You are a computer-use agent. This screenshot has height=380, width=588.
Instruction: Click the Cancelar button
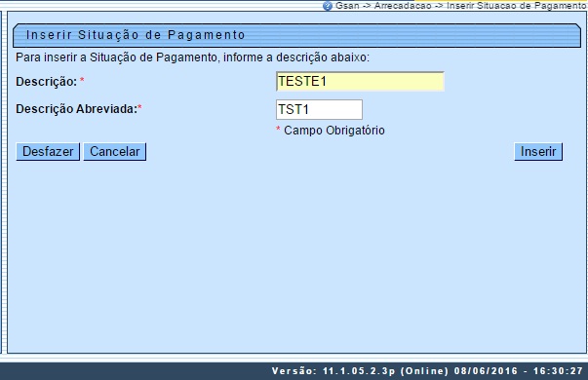click(114, 152)
